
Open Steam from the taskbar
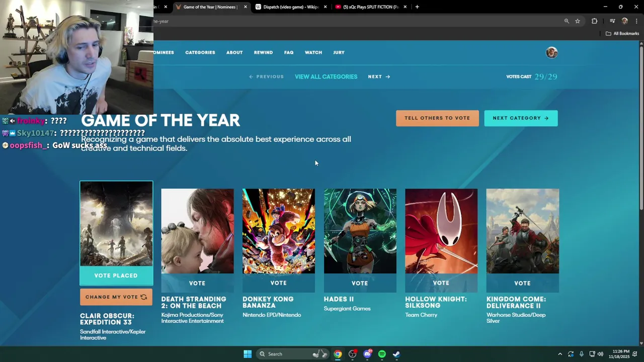tap(396, 354)
